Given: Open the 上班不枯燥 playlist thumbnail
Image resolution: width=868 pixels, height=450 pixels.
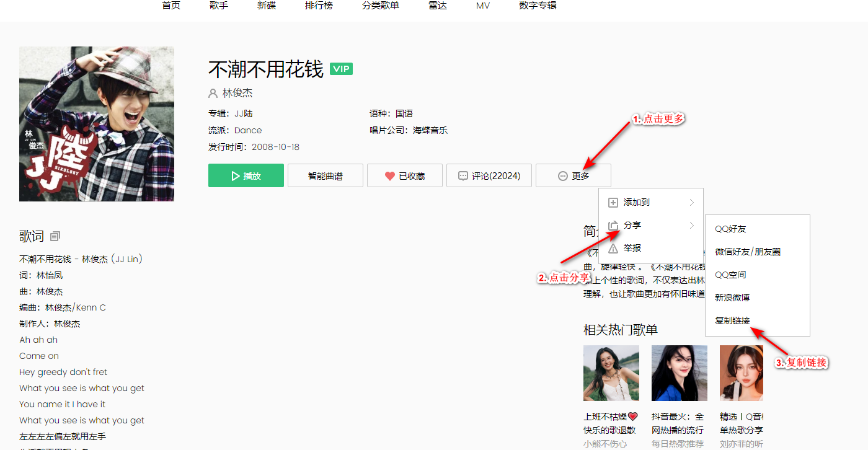Looking at the screenshot, I should coord(611,373).
